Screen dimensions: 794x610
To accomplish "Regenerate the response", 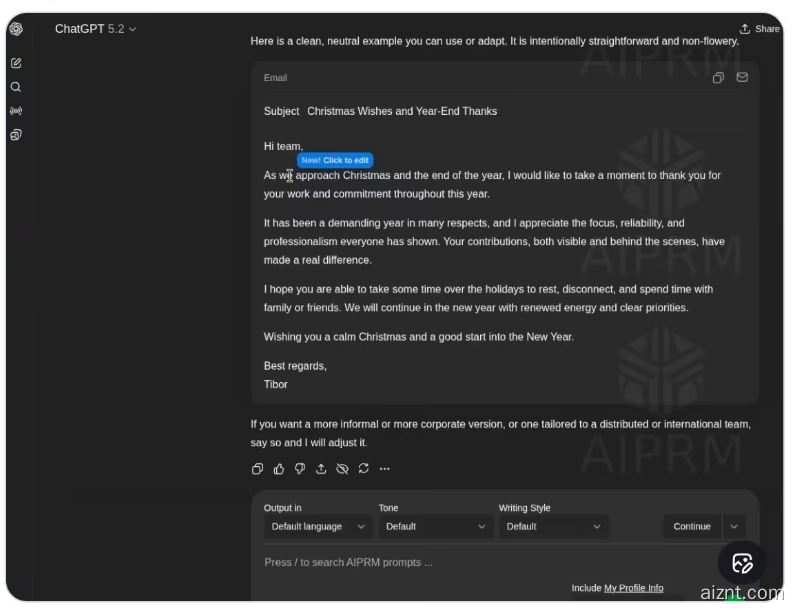I will pos(363,469).
